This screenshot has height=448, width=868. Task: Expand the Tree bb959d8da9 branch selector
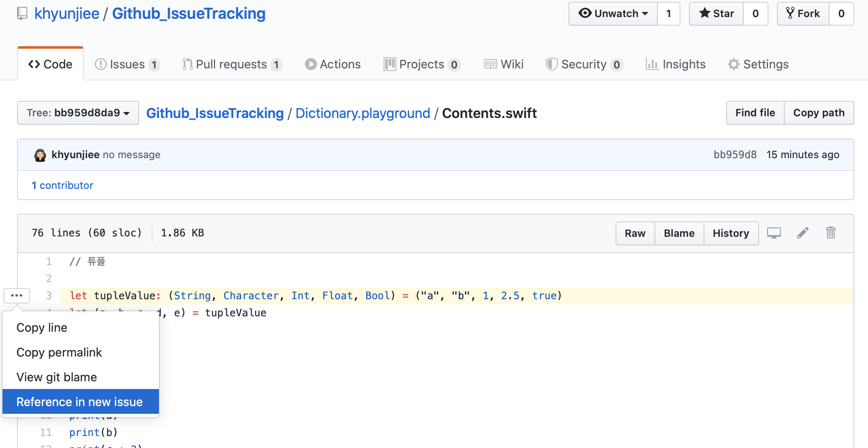coord(78,113)
